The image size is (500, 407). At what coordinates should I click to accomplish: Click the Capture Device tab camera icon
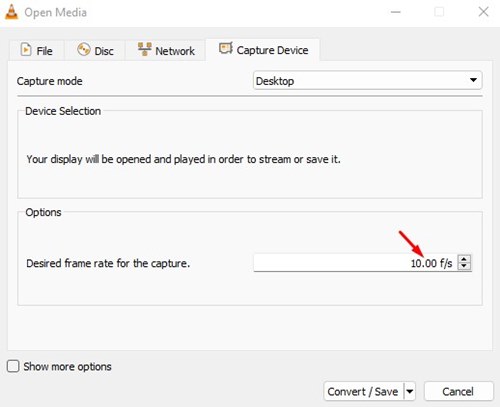[x=226, y=48]
